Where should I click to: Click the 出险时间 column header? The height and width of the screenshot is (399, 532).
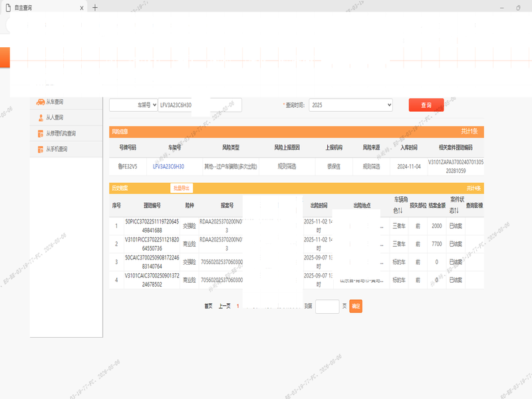click(319, 205)
